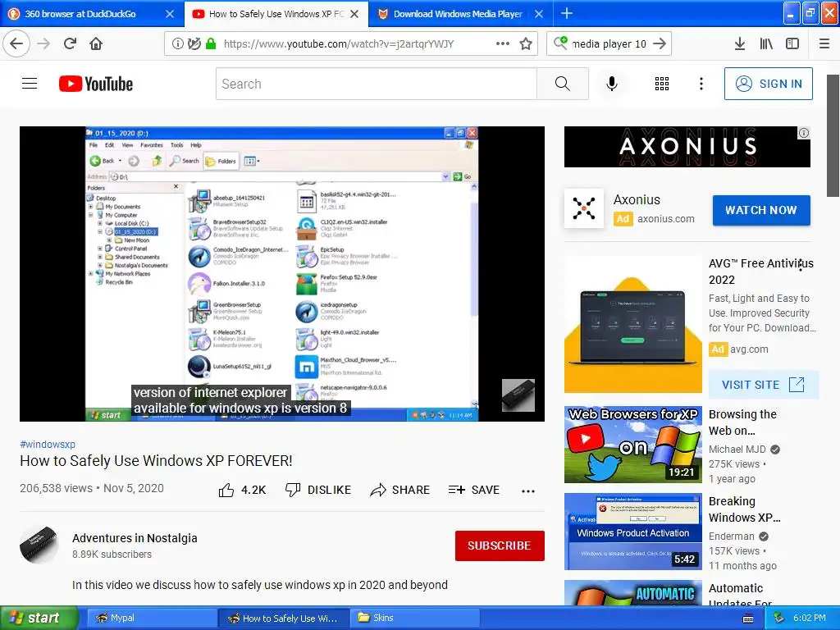Open the Windows Start menu
The width and height of the screenshot is (840, 630).
(39, 618)
